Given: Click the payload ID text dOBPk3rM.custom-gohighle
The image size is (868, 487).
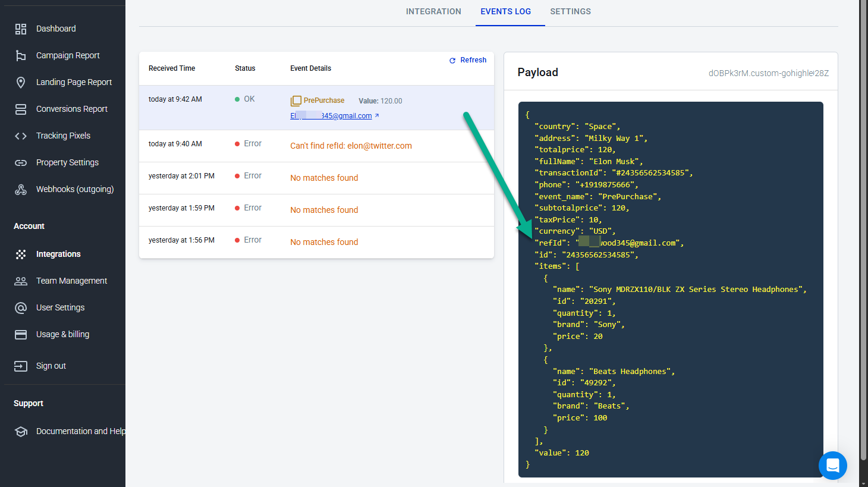Looking at the screenshot, I should (769, 73).
